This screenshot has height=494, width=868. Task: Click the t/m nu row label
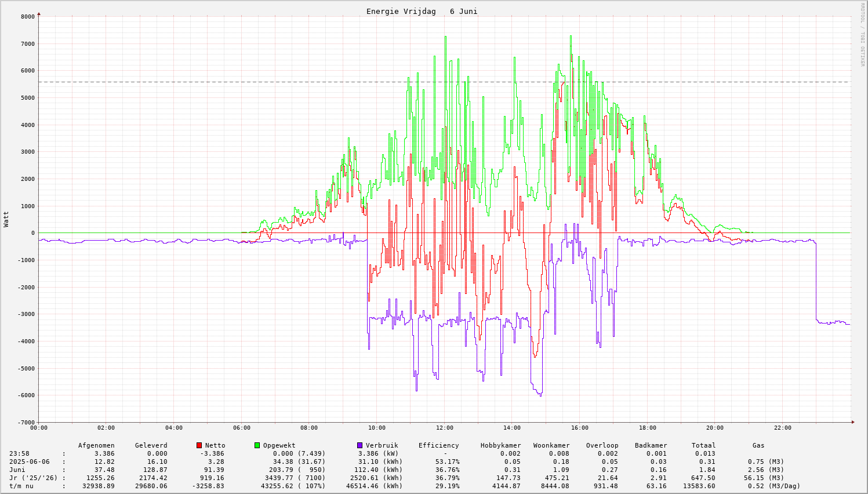[21, 486]
